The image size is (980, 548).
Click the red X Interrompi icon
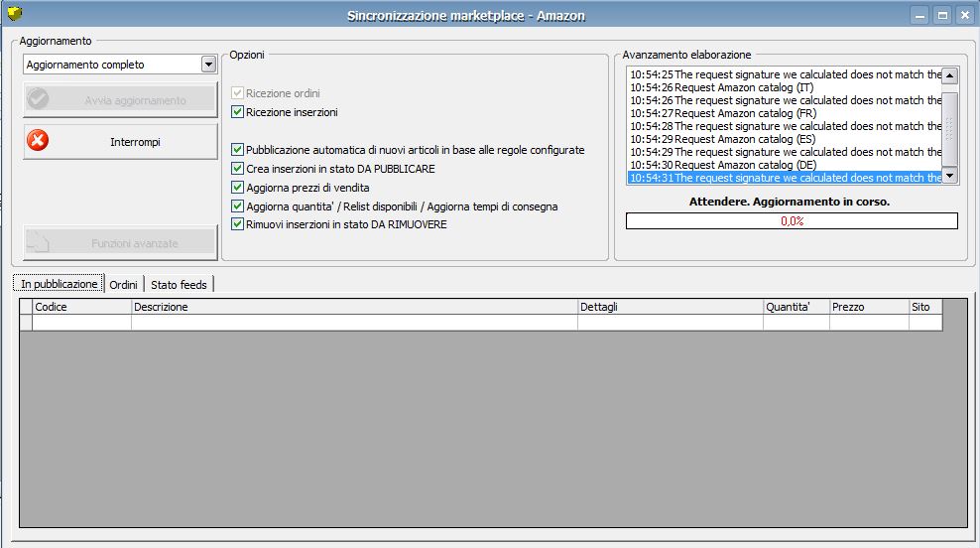(38, 141)
